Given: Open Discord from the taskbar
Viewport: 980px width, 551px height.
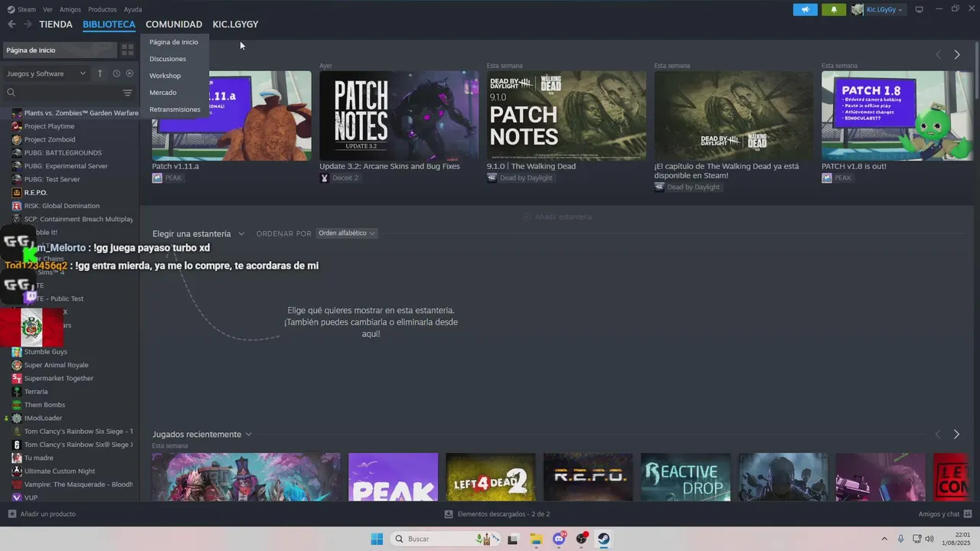Looking at the screenshot, I should (x=559, y=539).
